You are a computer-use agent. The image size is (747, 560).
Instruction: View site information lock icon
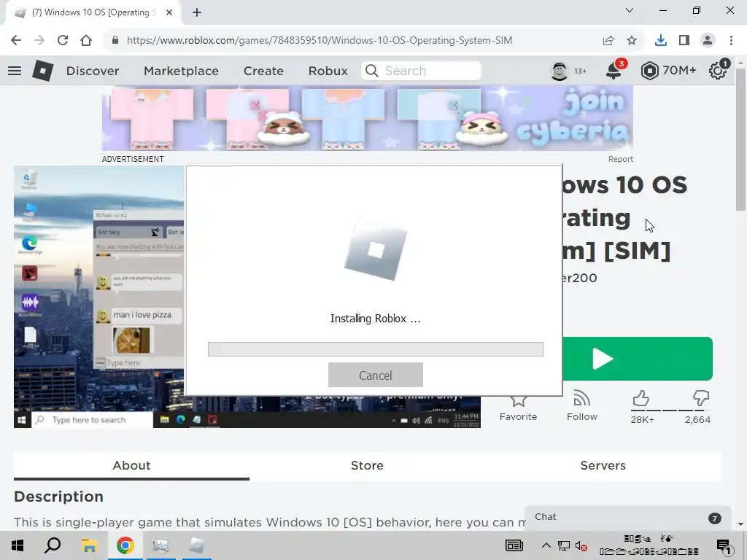click(x=115, y=41)
